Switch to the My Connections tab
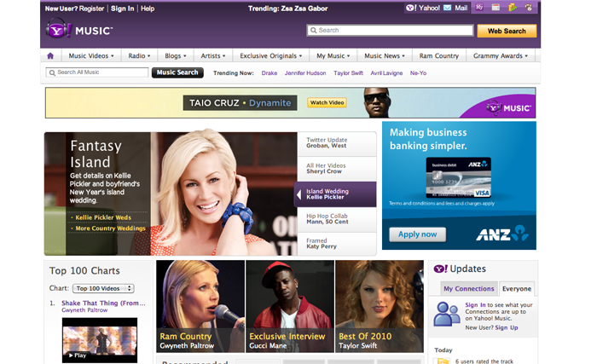This screenshot has width=597, height=364. coord(469,289)
